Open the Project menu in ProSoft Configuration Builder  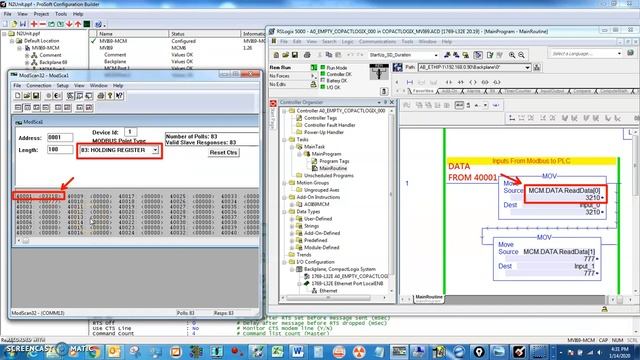(x=41, y=14)
